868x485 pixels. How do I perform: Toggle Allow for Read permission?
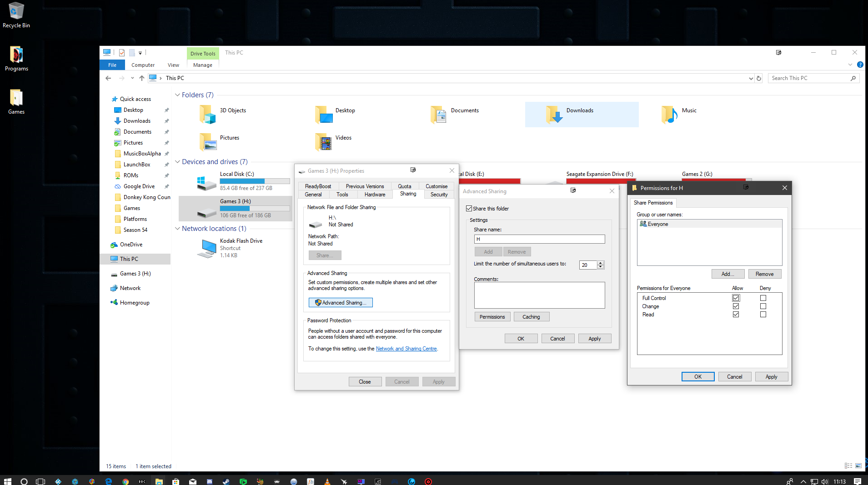(736, 315)
